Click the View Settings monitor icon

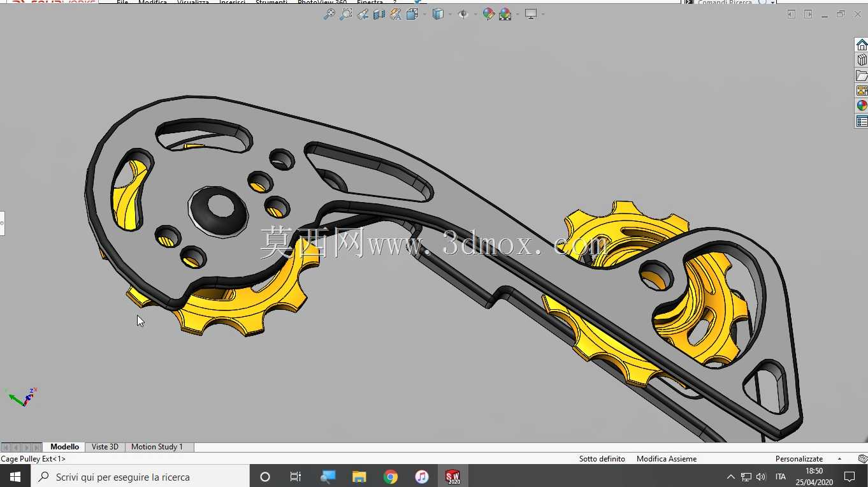pyautogui.click(x=531, y=14)
